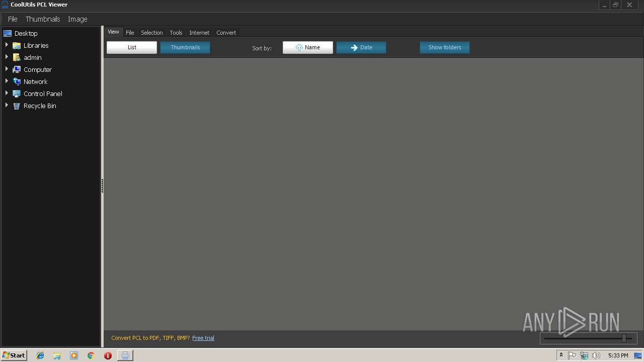Select Libraries label in folder tree
The image size is (644, 362).
coord(36,45)
